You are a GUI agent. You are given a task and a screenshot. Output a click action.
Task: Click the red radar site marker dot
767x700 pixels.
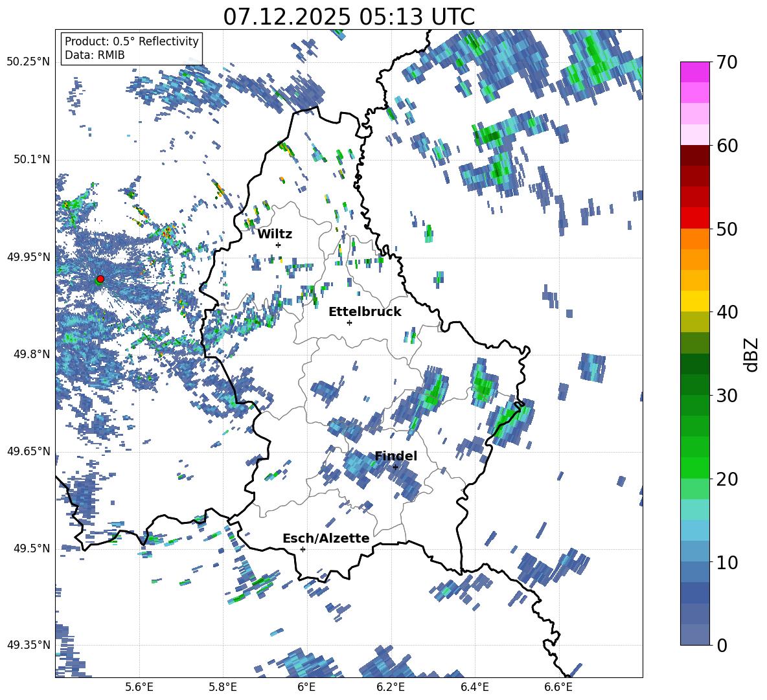pos(100,278)
